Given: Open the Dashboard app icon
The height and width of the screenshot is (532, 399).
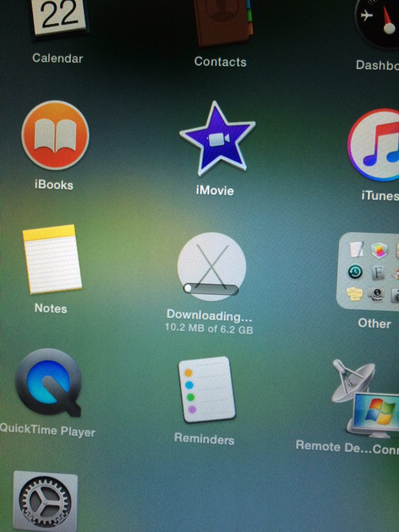Looking at the screenshot, I should [377, 24].
